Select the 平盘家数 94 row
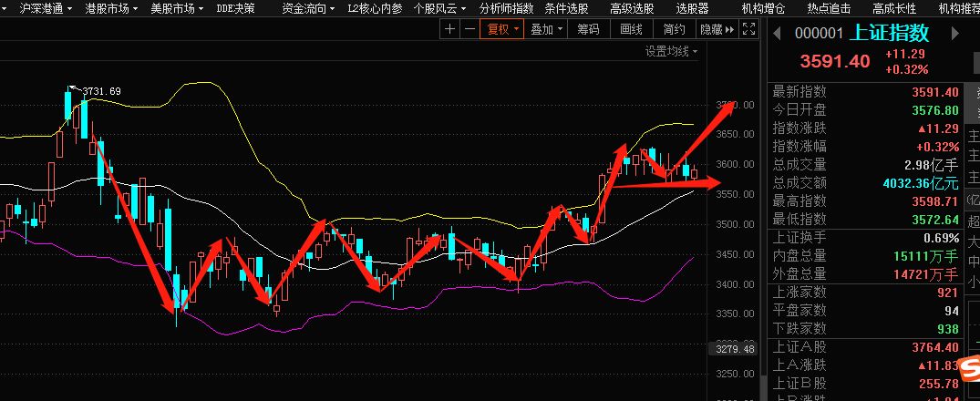Screen dimensions: 980x401 click(866, 311)
